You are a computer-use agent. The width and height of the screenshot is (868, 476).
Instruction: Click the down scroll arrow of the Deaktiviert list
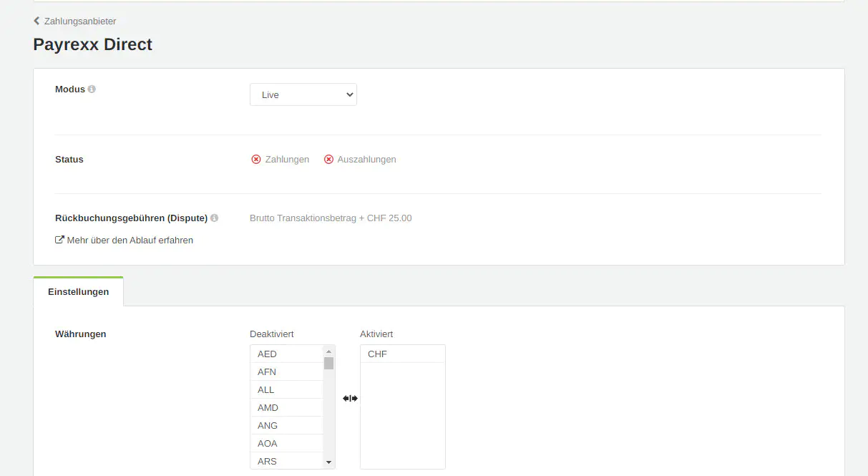328,461
